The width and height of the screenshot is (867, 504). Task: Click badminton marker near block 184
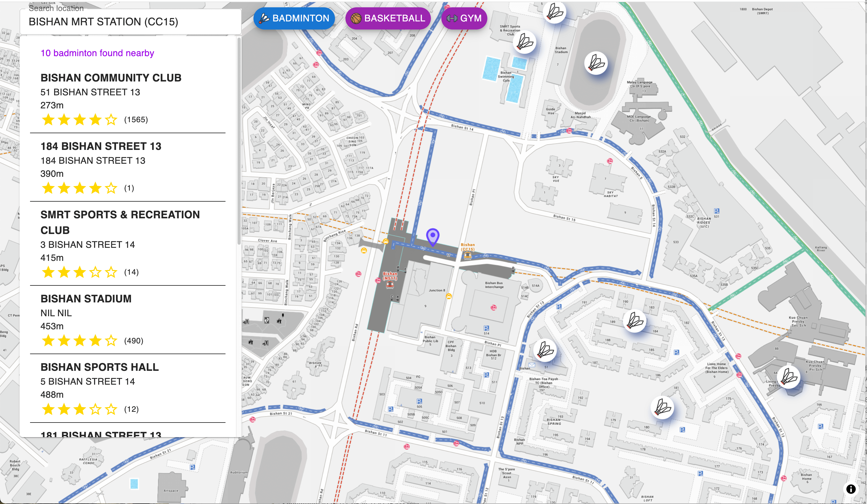(x=634, y=321)
